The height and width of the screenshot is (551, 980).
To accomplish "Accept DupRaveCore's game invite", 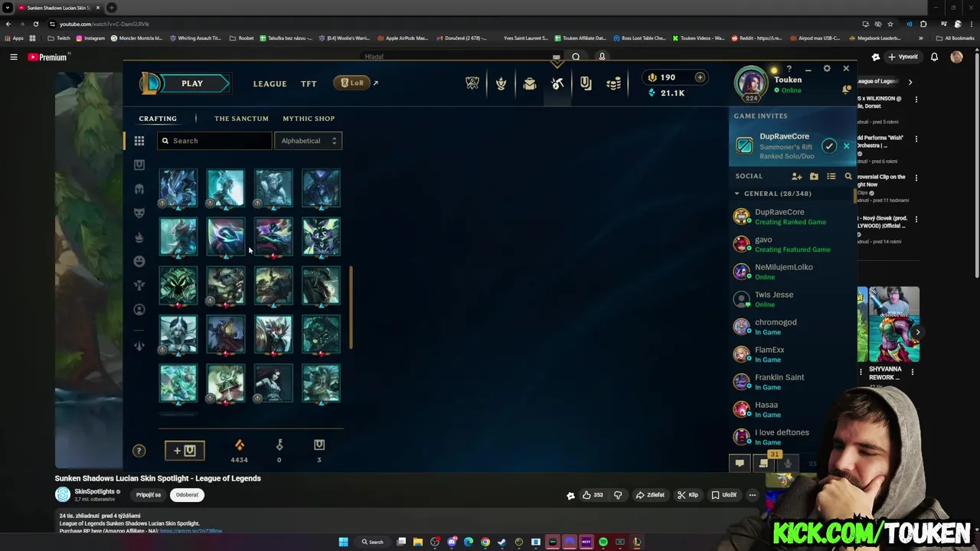I will [x=829, y=145].
